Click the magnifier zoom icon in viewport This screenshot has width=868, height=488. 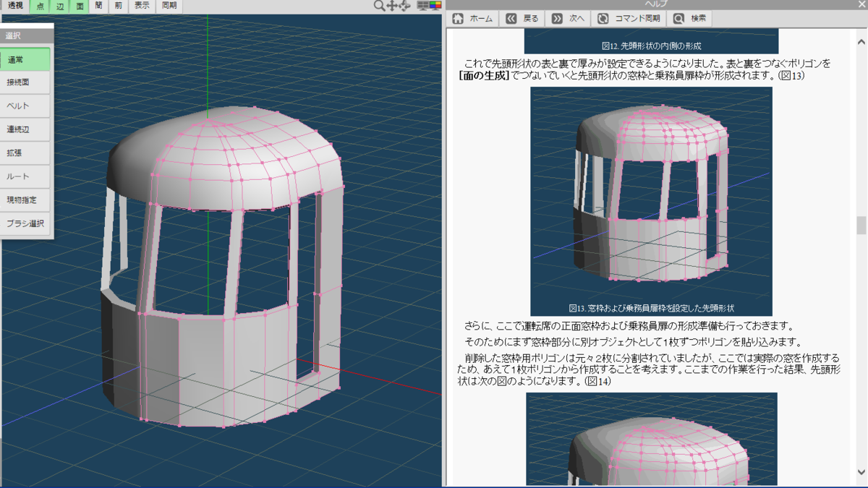click(x=378, y=6)
